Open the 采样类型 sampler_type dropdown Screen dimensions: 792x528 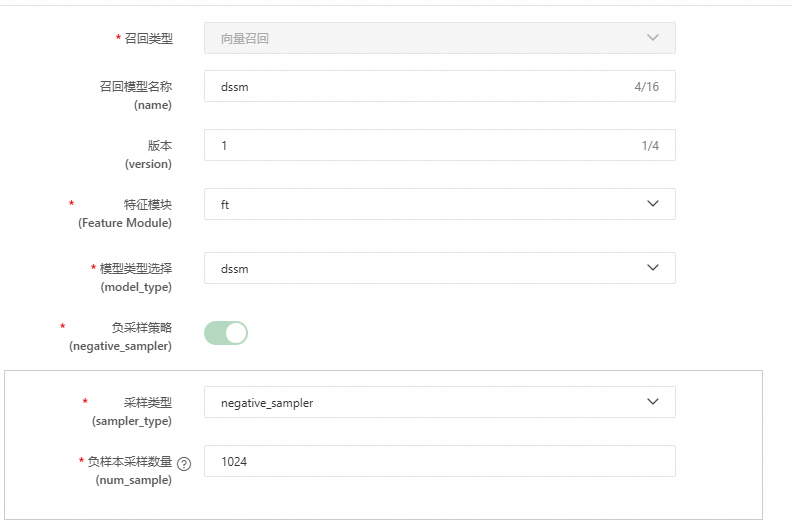439,402
